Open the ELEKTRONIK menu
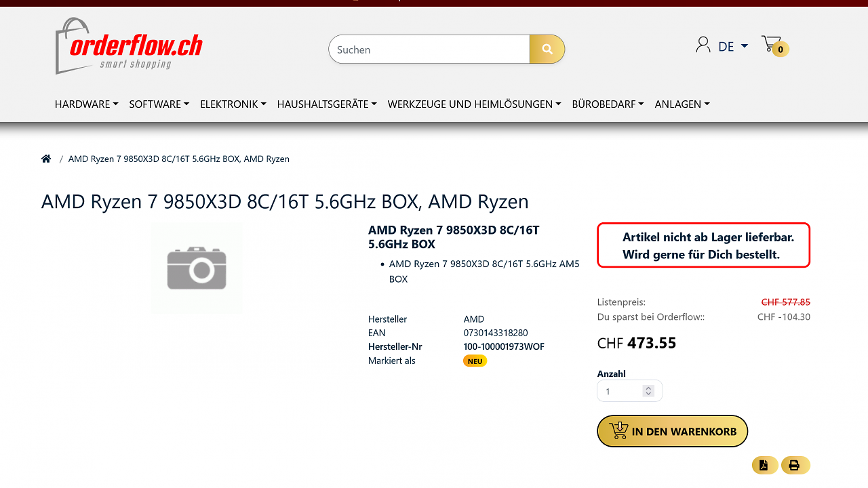 pos(233,104)
